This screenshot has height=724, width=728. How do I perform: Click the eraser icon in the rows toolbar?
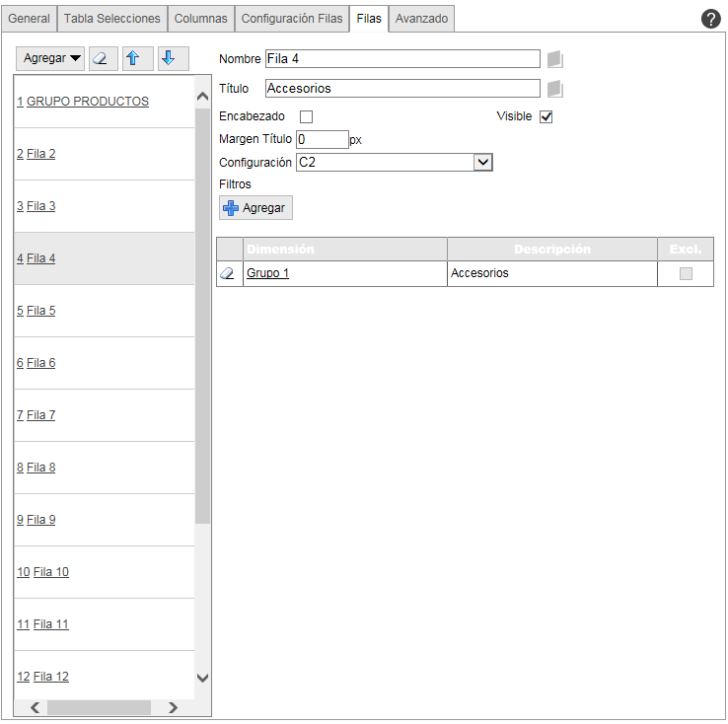pos(101,58)
